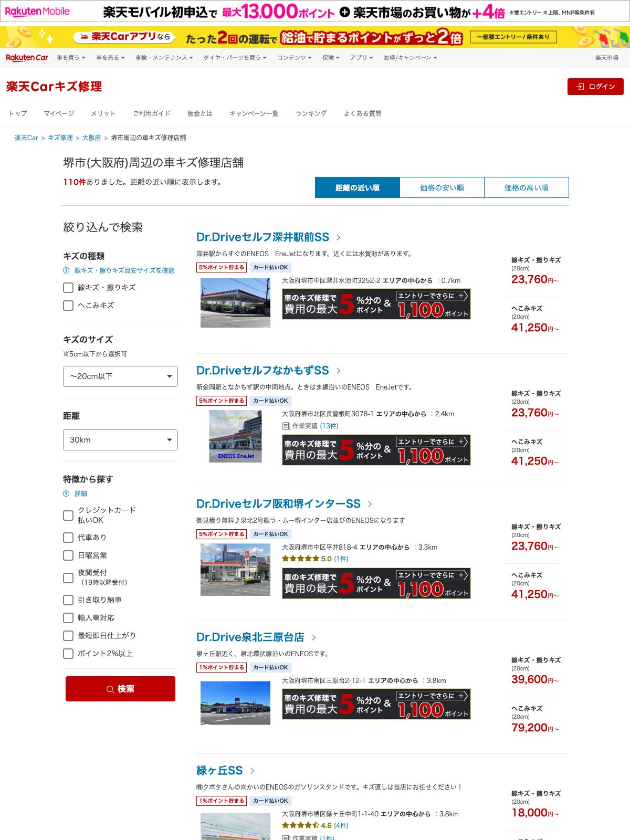
Task: Click arrow icon after 緑ヶ丘SS
Action: point(252,771)
